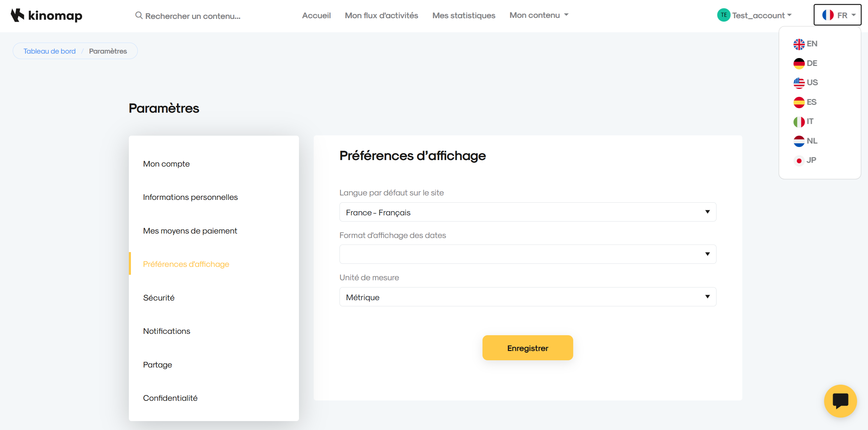Click the Kinomap logo
Image resolution: width=868 pixels, height=430 pixels.
point(46,15)
